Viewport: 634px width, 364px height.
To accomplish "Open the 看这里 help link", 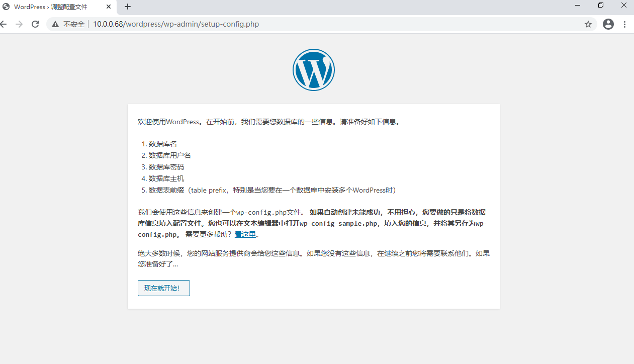I will (x=245, y=234).
